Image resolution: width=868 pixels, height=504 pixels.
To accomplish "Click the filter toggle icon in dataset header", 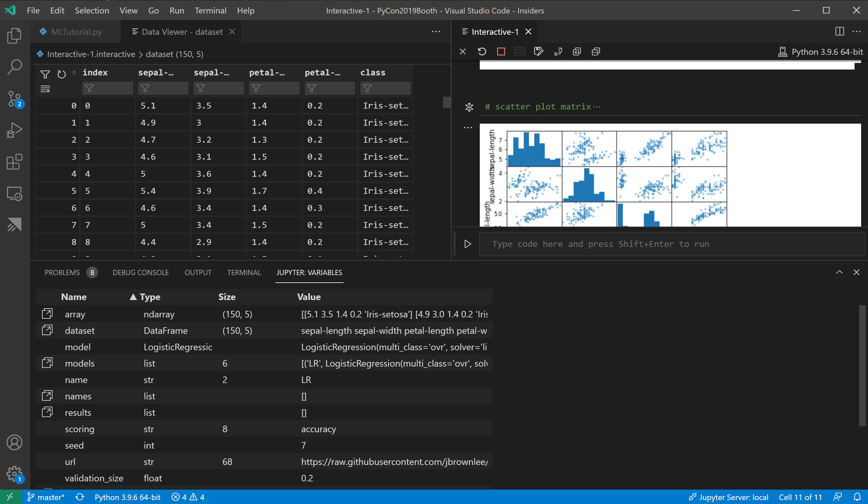I will coord(45,73).
